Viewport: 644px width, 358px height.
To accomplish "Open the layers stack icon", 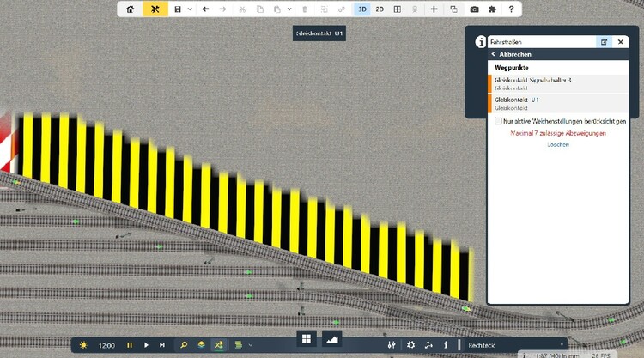I will click(x=201, y=345).
